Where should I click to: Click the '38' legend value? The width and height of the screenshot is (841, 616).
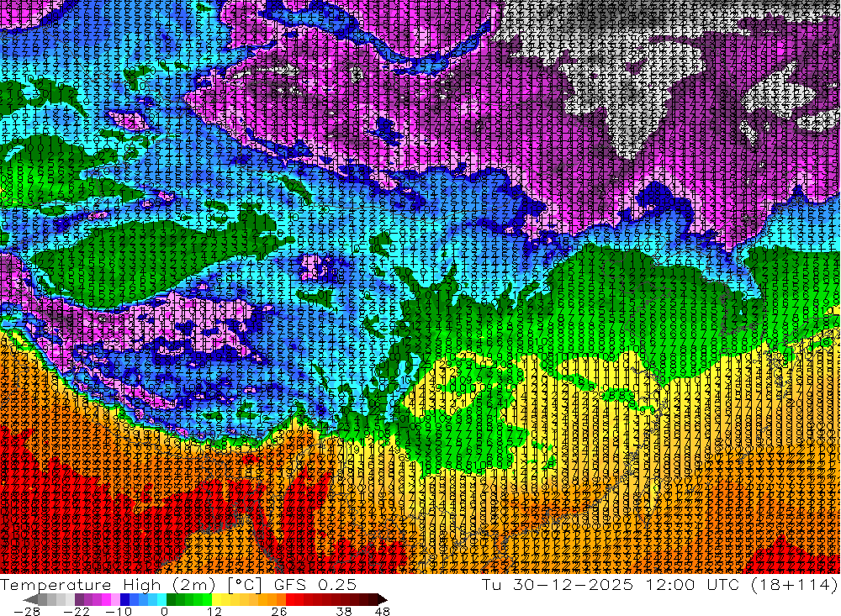point(344,611)
